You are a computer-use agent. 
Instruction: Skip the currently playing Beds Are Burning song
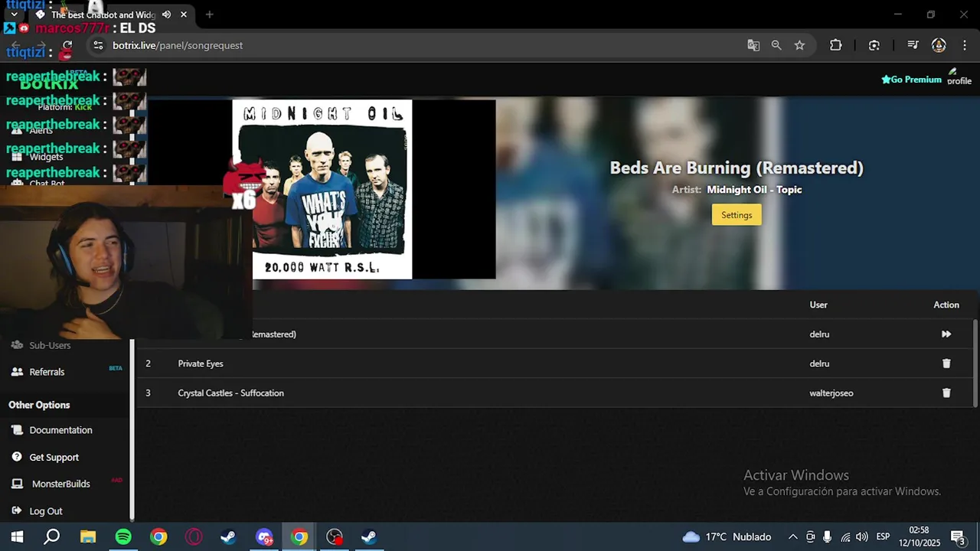click(946, 334)
